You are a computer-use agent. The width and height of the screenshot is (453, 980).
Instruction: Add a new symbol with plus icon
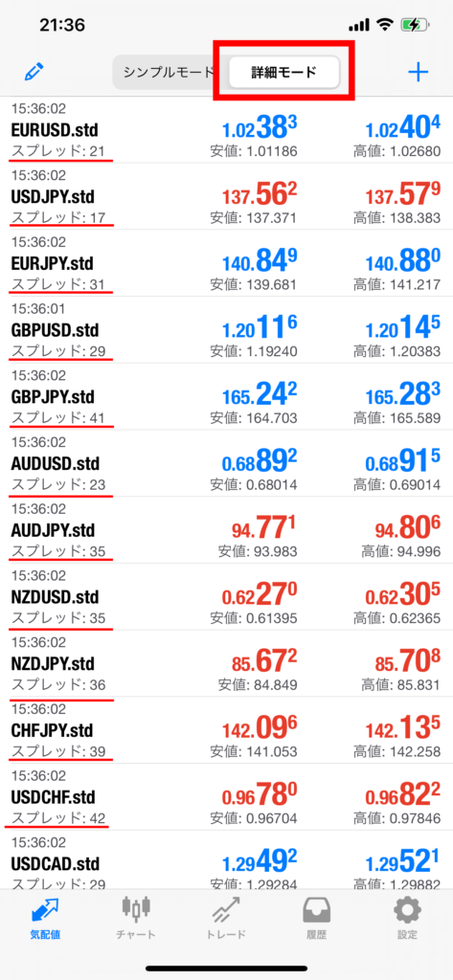pyautogui.click(x=418, y=73)
